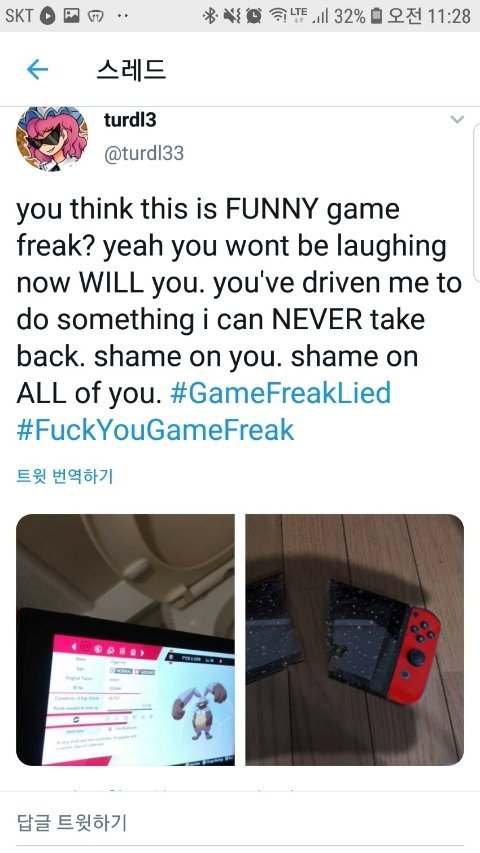
Task: Open the #GameFreakLied hashtag
Action: click(281, 392)
